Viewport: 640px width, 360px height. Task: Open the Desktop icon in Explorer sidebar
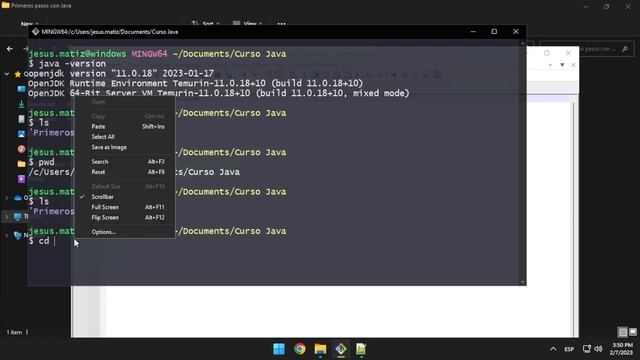click(x=21, y=89)
